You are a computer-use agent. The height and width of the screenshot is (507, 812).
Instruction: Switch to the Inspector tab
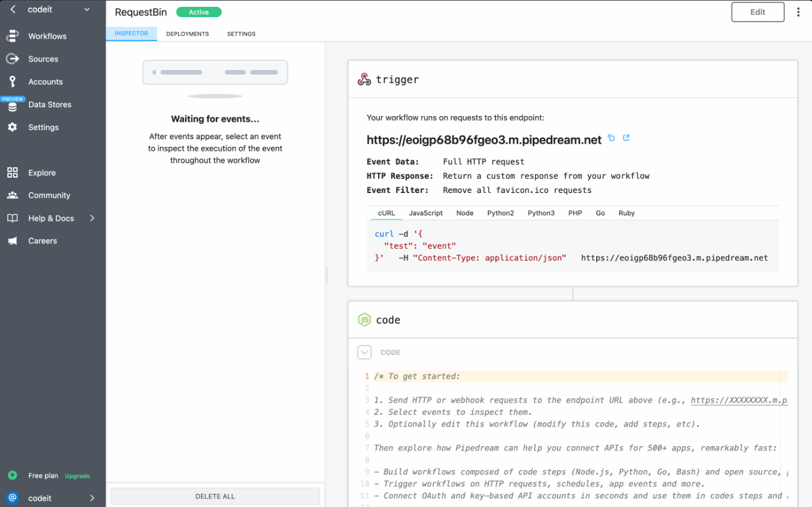point(132,34)
